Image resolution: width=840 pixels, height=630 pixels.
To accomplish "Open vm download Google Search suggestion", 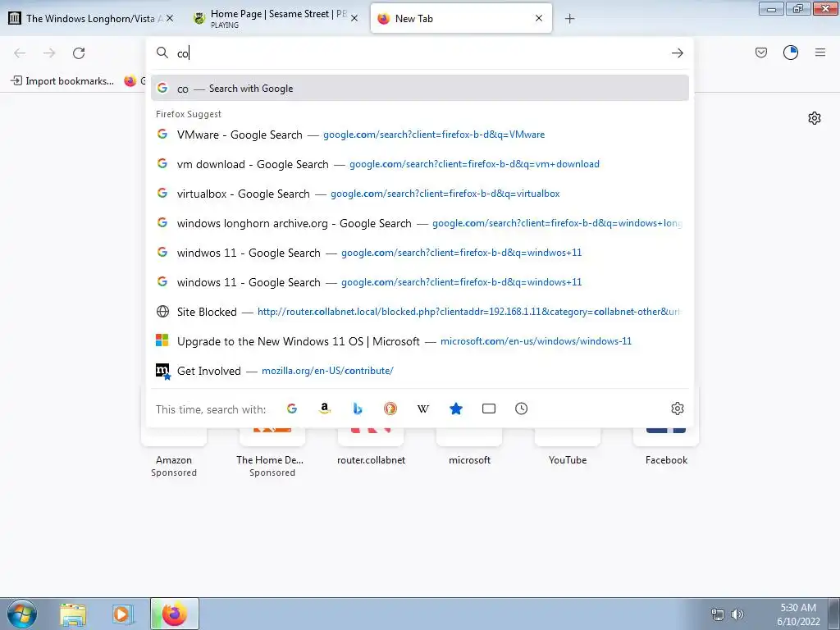I will 419,164.
